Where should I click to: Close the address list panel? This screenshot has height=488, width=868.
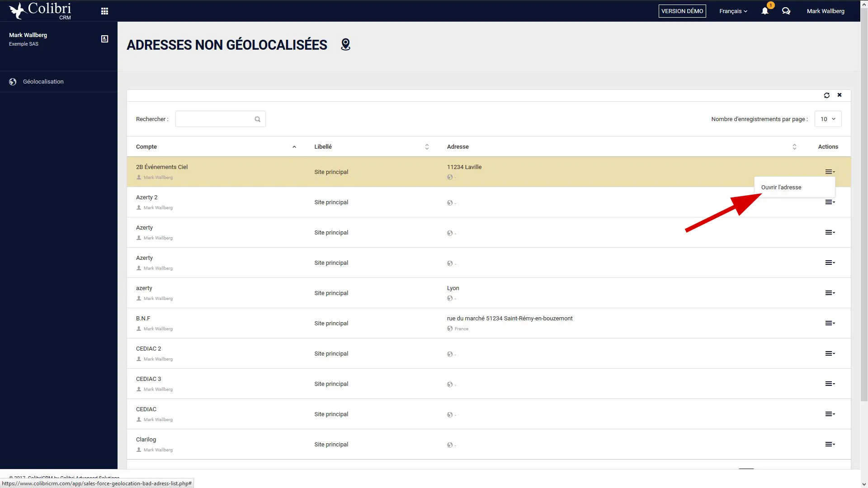pos(840,95)
